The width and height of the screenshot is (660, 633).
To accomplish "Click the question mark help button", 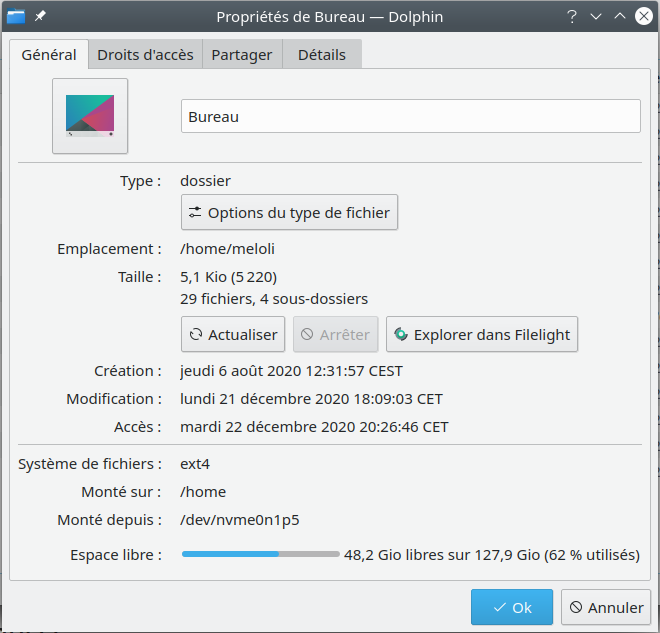I will (x=571, y=16).
